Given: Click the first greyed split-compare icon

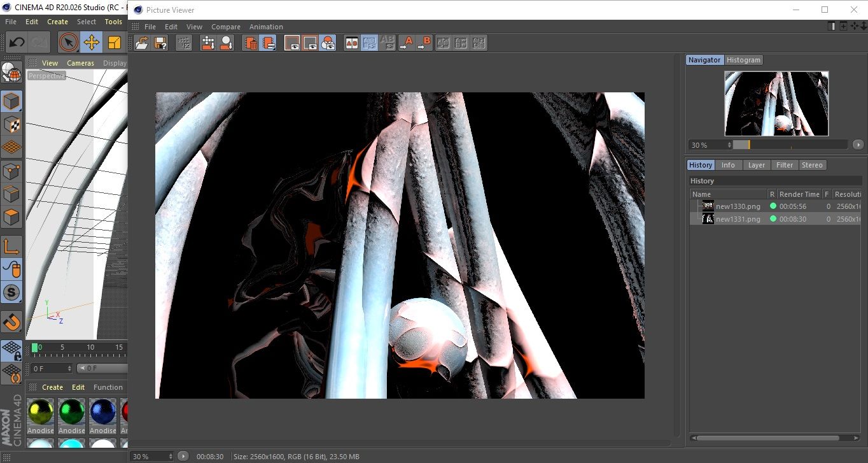Looking at the screenshot, I should [443, 43].
